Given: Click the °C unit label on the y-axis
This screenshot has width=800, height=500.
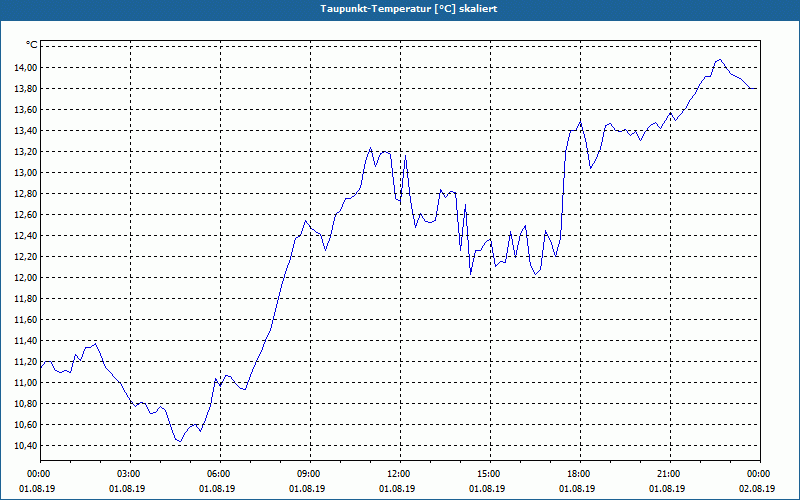Looking at the screenshot, I should (x=32, y=45).
